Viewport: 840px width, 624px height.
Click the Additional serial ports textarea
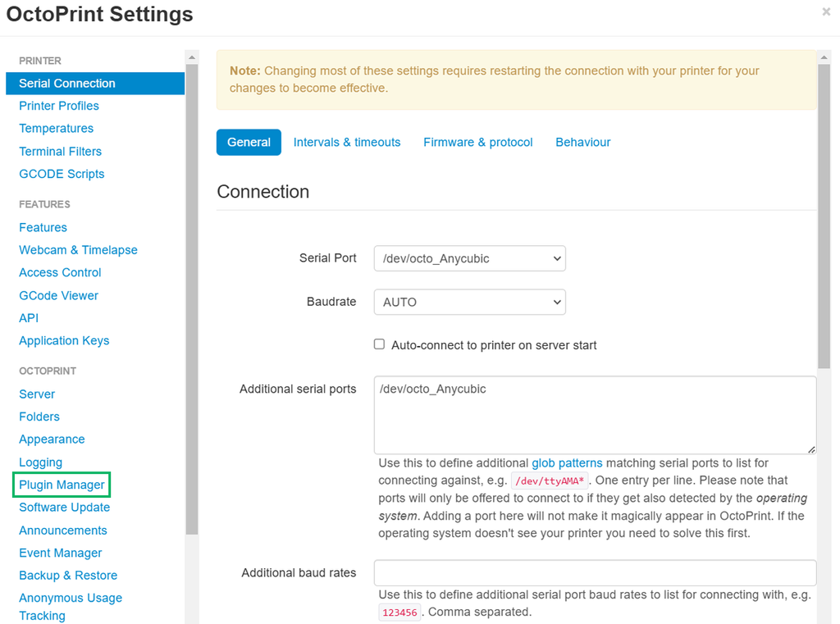pos(595,415)
